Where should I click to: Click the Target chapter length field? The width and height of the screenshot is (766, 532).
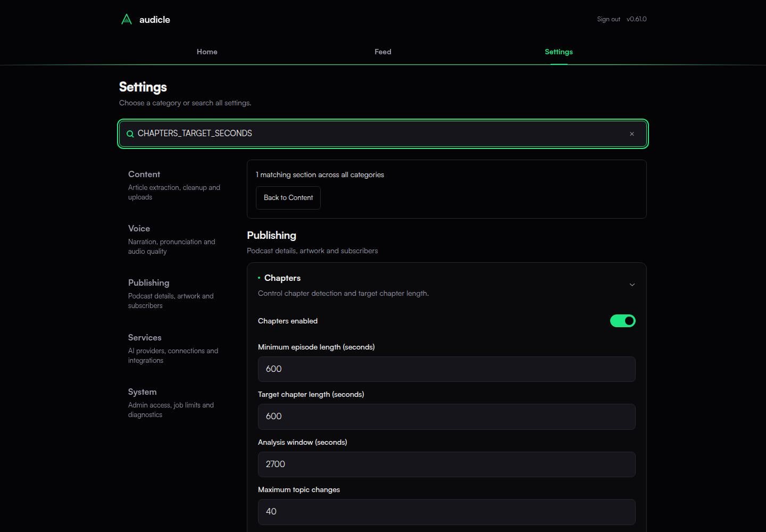tap(447, 417)
